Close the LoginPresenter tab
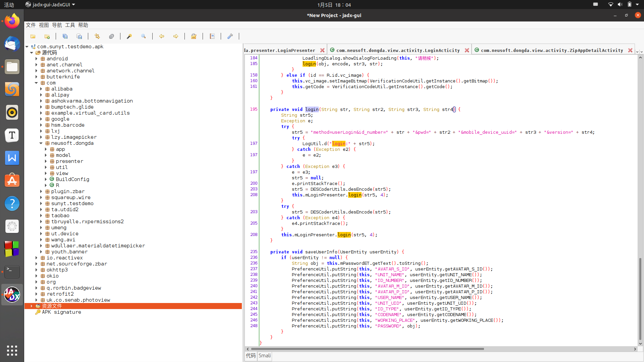Image resolution: width=644 pixels, height=362 pixels. tap(322, 50)
